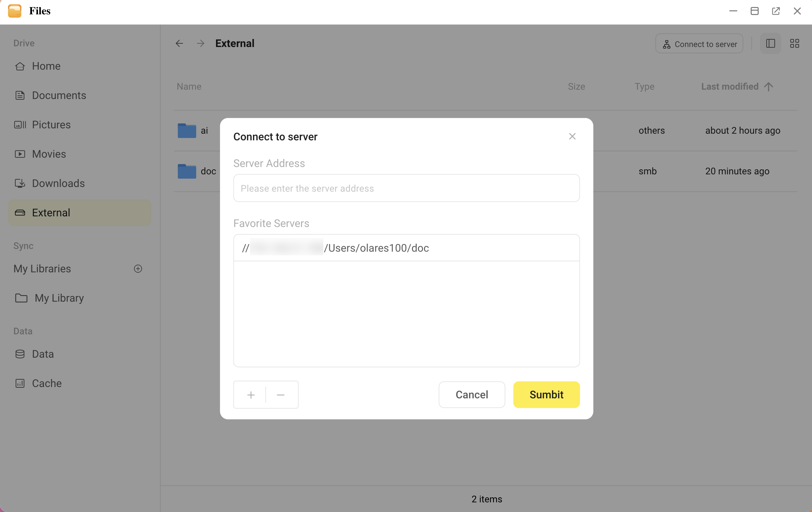Click the saved favorite server address entry
This screenshot has width=812, height=512.
coord(406,247)
